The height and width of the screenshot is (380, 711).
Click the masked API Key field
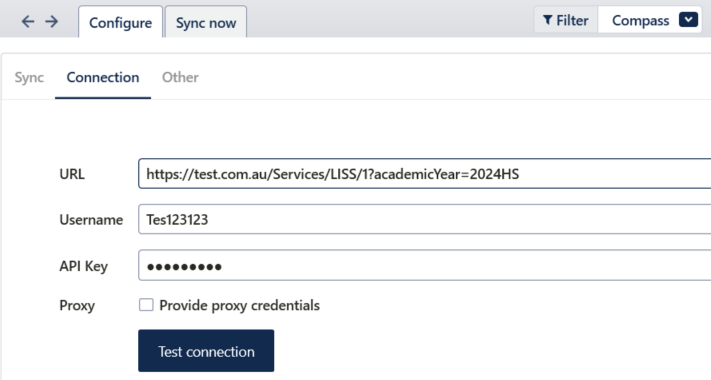click(x=424, y=265)
